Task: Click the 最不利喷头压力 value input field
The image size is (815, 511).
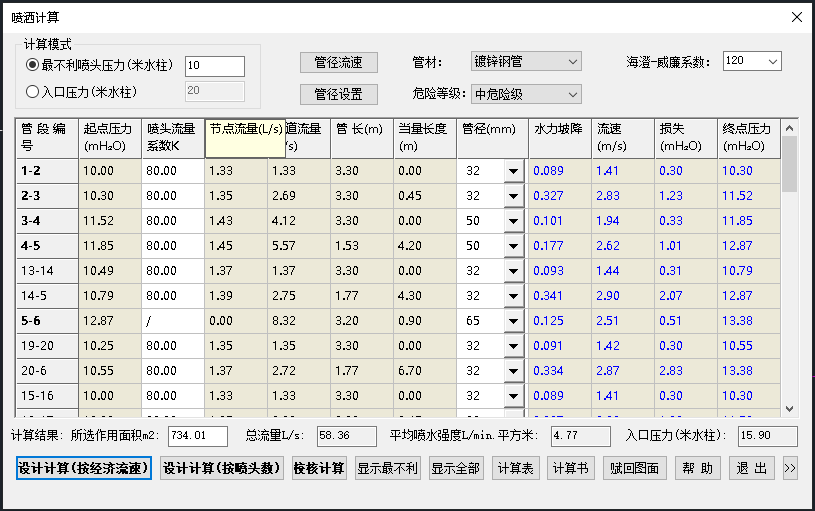Action: point(214,66)
